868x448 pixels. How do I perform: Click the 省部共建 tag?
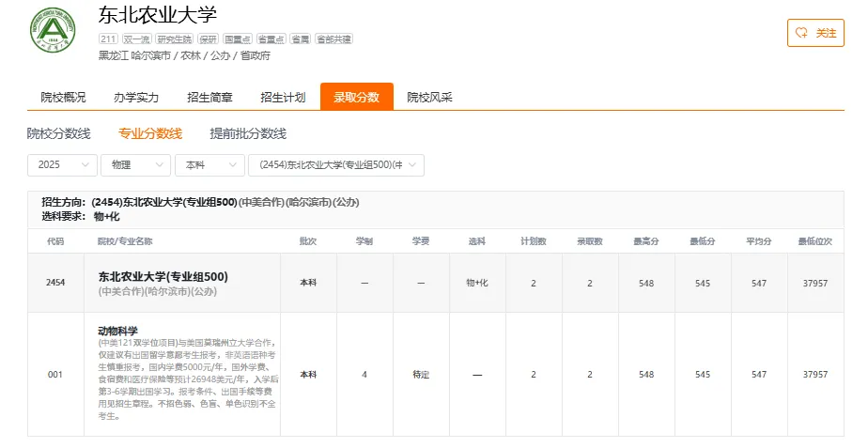pyautogui.click(x=333, y=39)
